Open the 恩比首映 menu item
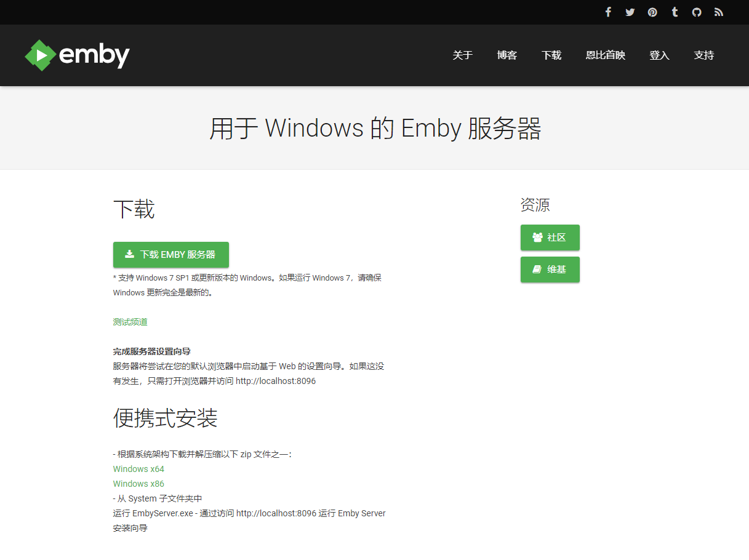 [606, 55]
